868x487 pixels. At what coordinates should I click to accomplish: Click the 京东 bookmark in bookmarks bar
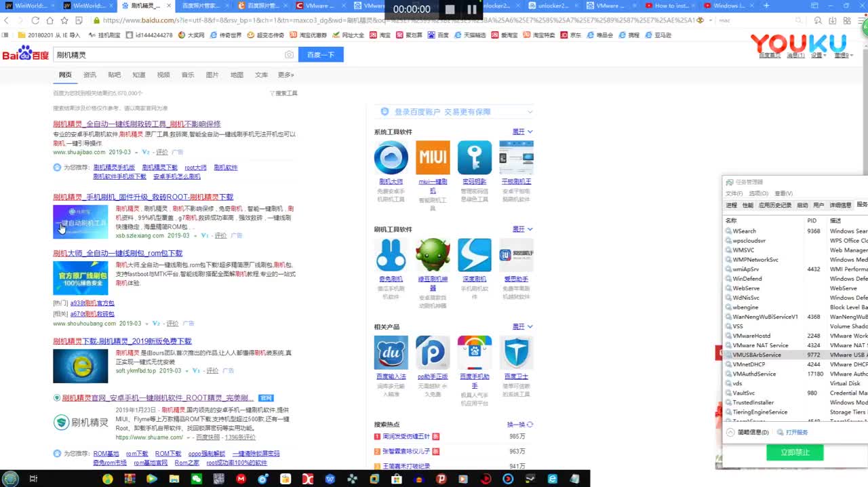coord(570,35)
